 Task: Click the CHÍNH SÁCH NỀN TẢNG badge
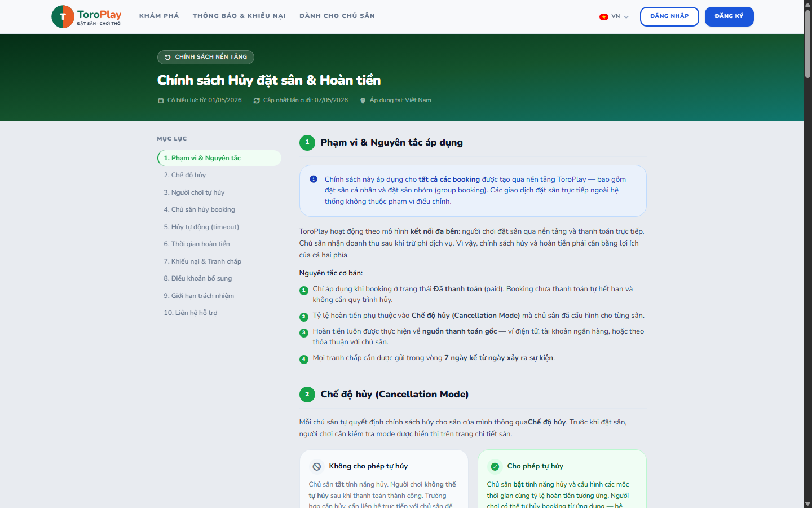(x=206, y=57)
